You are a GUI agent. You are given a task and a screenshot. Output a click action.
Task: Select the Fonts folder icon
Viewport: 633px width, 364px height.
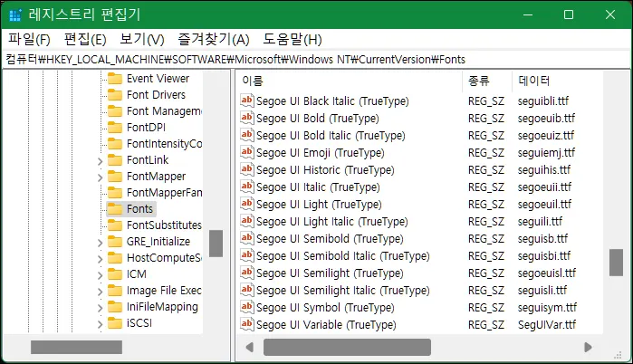tap(115, 209)
